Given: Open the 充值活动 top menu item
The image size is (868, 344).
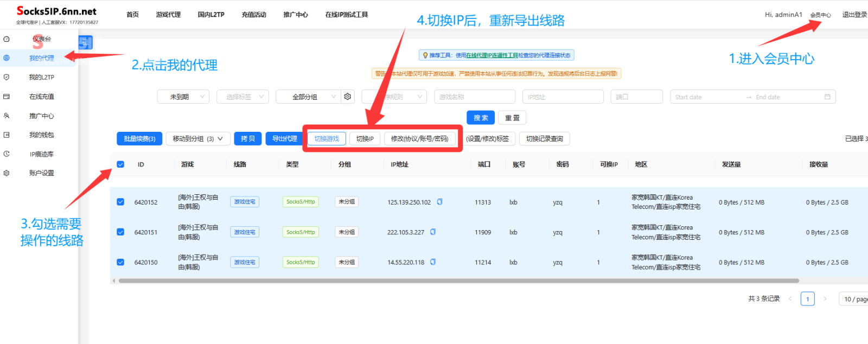Looking at the screenshot, I should [x=254, y=15].
